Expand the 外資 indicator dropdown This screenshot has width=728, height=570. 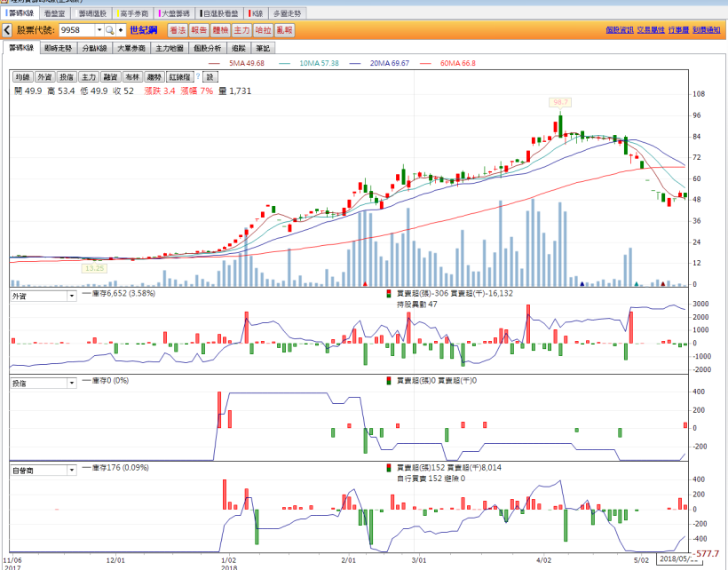point(71,297)
